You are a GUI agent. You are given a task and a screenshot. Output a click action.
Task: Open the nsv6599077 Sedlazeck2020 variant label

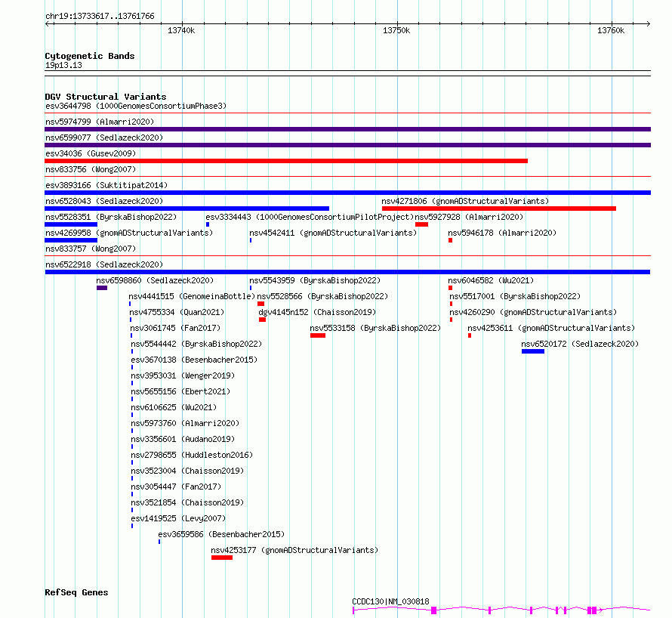click(104, 138)
